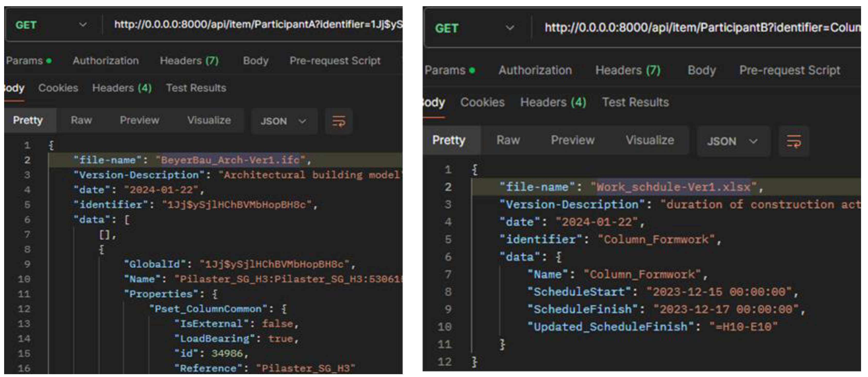Screen dimensions: 868x377
Task: Select response Body tab in right window
Action: 434,102
